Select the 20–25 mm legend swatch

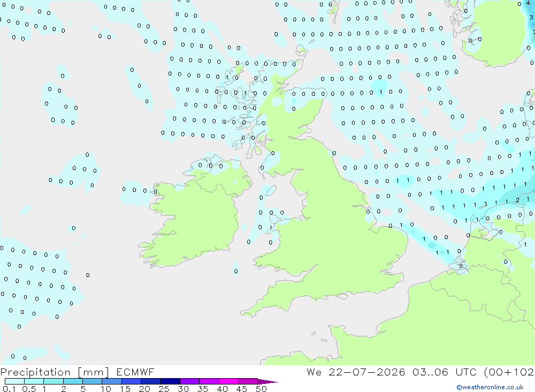click(x=151, y=381)
